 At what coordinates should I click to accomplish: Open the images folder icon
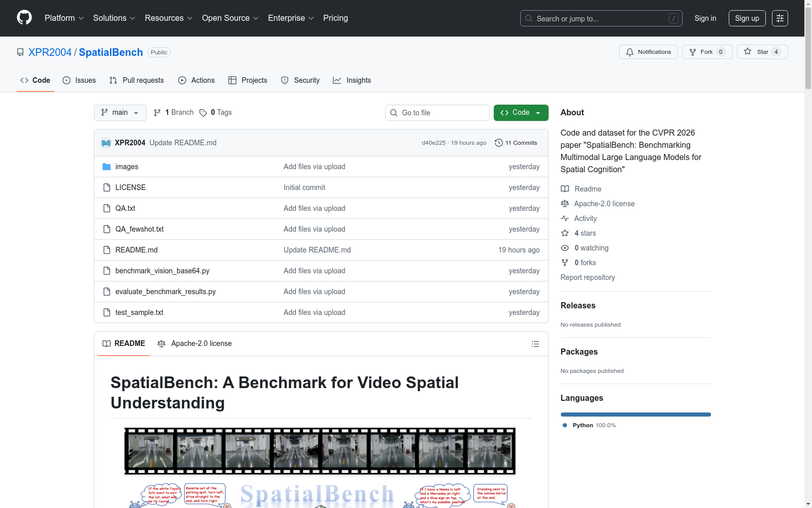[x=107, y=166]
